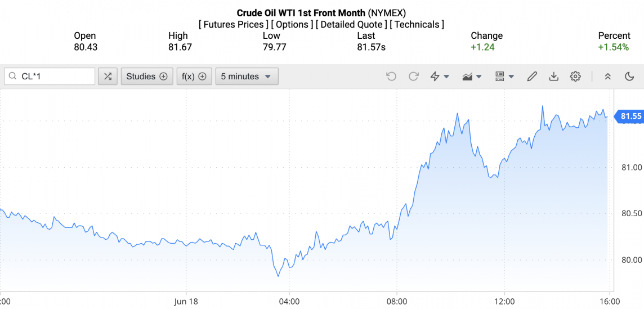The image size is (644, 309).
Task: Go to the Options link
Action: (x=292, y=25)
